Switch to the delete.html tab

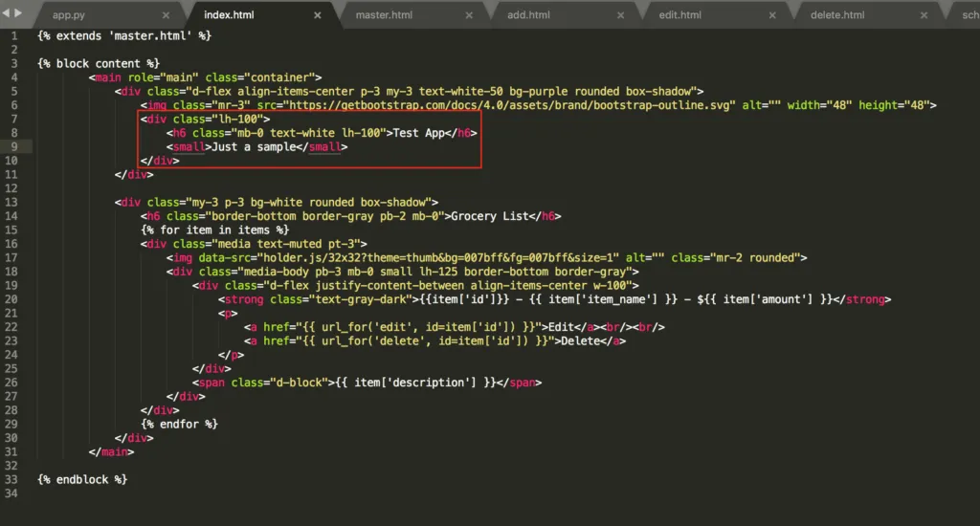pos(837,15)
